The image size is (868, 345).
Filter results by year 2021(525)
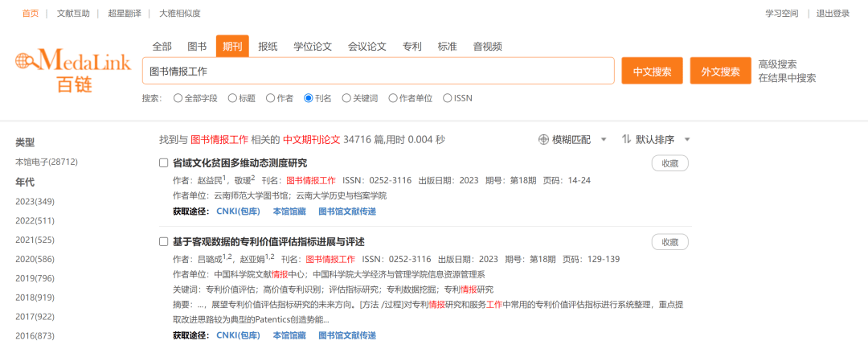click(x=35, y=240)
